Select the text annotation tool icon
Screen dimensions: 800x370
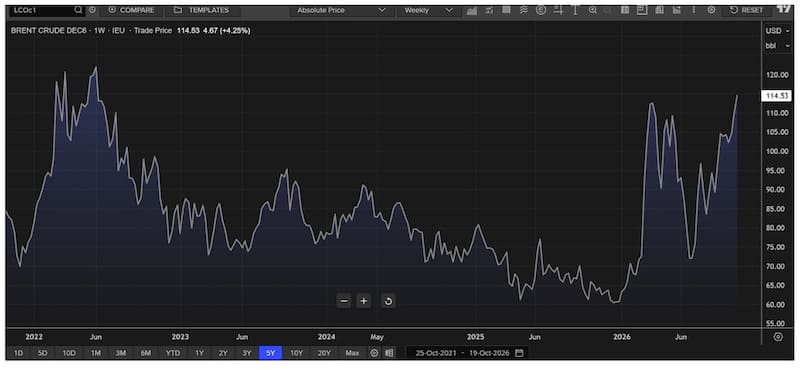pos(575,10)
